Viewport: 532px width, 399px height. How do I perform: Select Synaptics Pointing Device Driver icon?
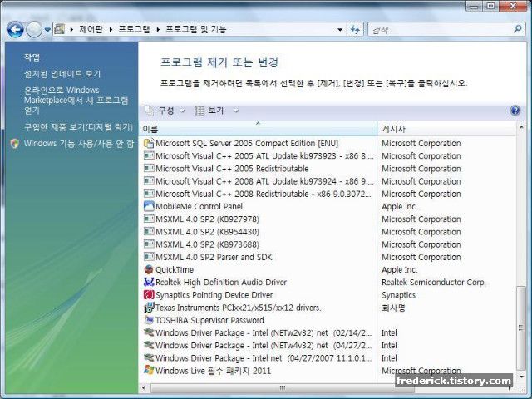point(149,295)
